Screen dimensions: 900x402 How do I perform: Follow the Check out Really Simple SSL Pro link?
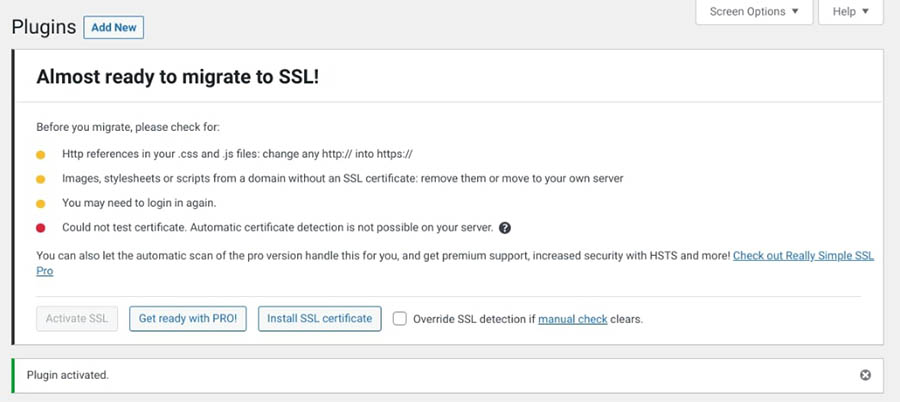[803, 256]
